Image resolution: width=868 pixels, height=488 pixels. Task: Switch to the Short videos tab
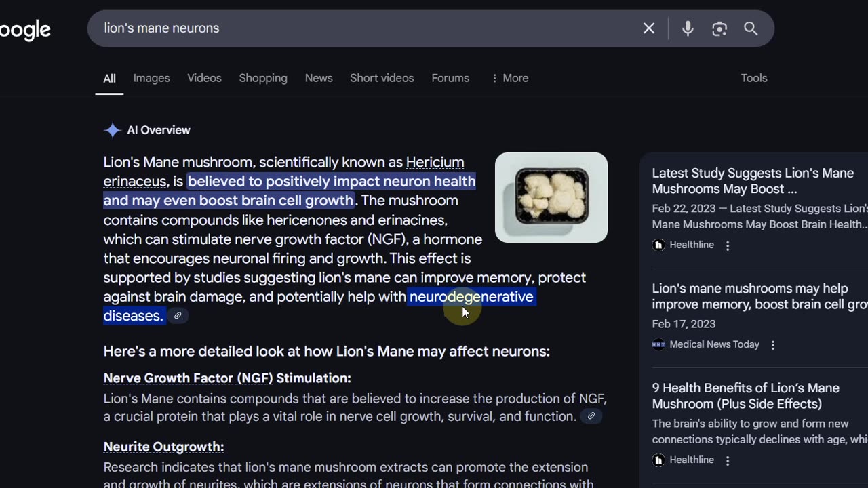[382, 78]
